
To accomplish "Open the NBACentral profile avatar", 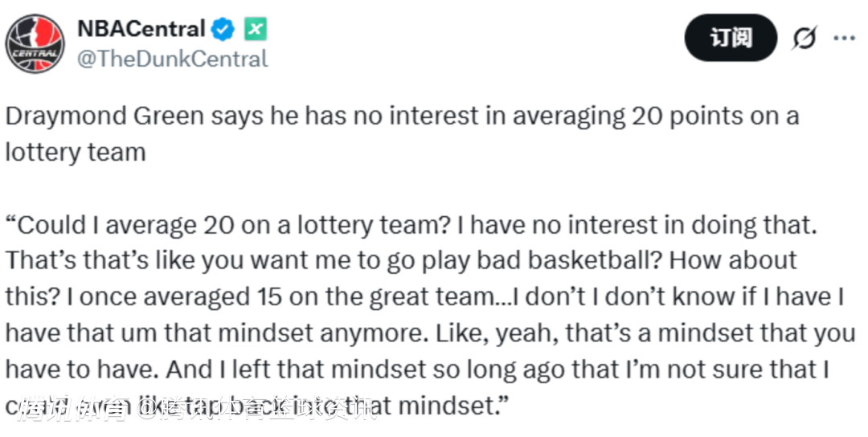I will pyautogui.click(x=36, y=45).
